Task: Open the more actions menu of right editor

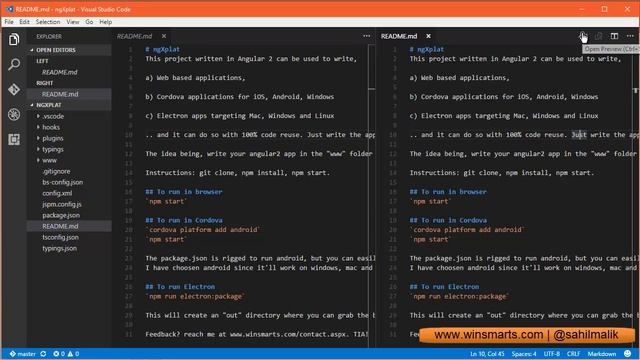Action: pyautogui.click(x=630, y=36)
